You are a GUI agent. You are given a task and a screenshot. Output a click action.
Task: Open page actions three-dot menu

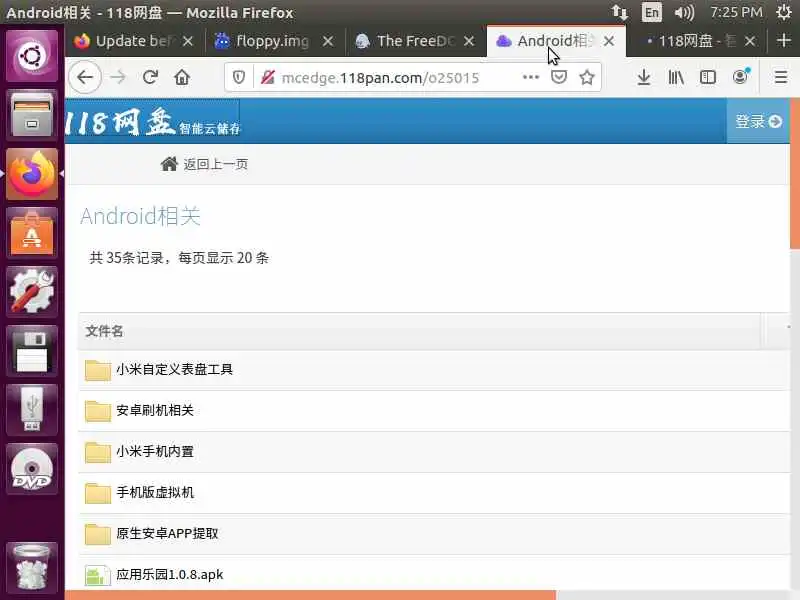point(531,78)
